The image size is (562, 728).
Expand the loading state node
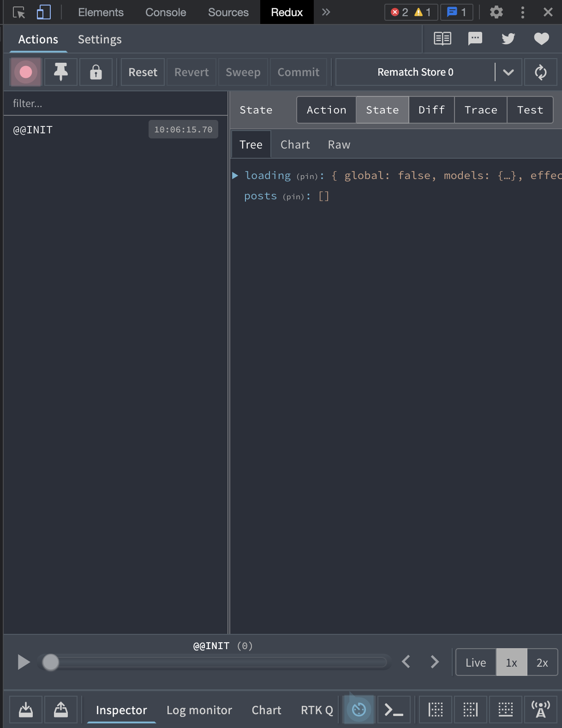pos(235,175)
